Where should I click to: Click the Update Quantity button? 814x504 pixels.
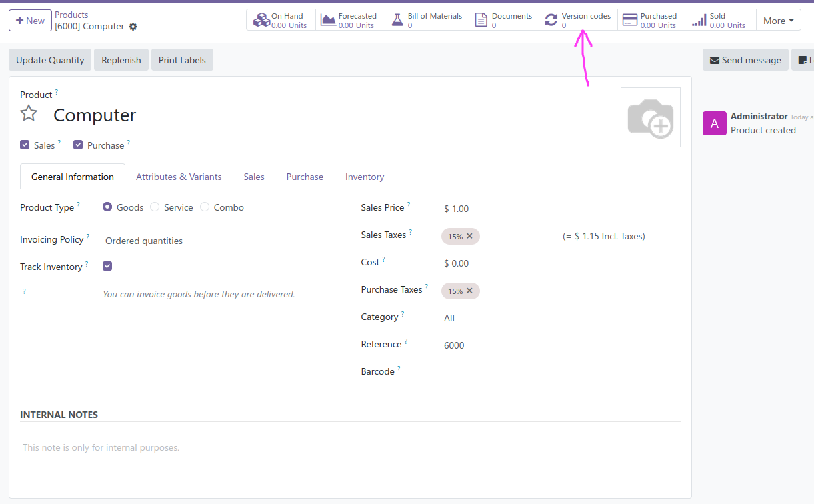[x=50, y=60]
